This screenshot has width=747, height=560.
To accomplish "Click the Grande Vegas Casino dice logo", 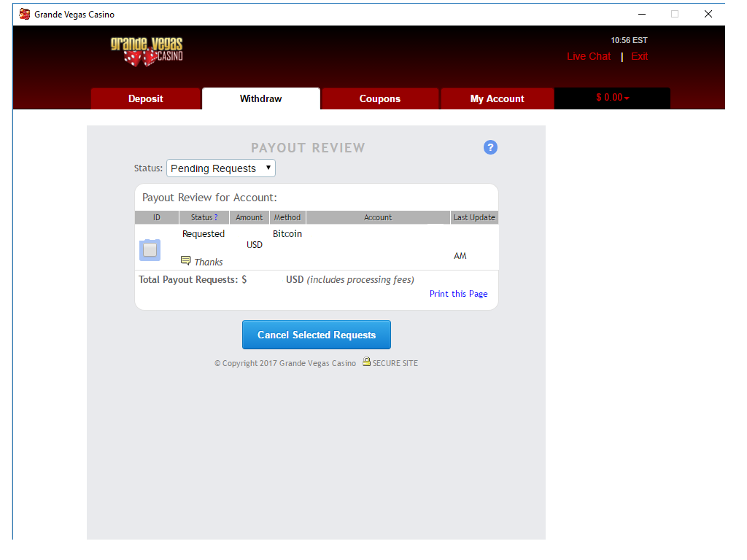I will point(147,52).
